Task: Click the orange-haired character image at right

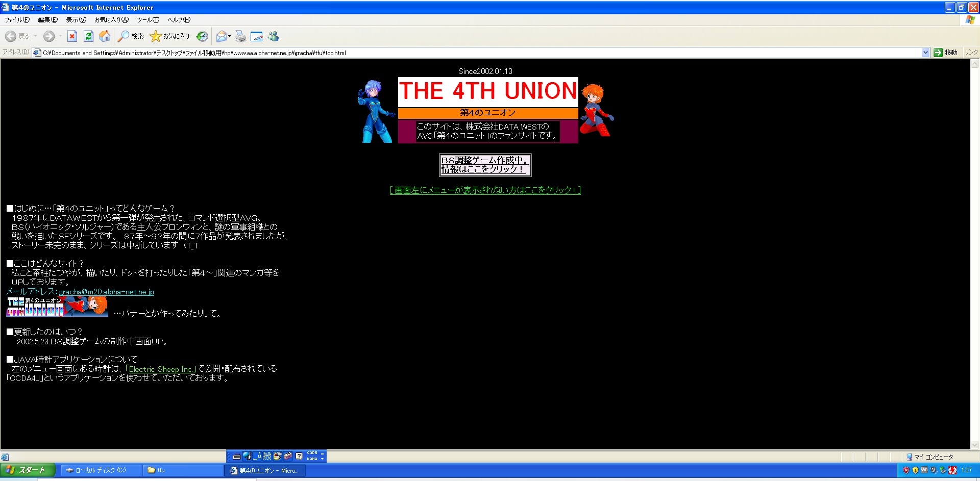Action: [x=597, y=110]
